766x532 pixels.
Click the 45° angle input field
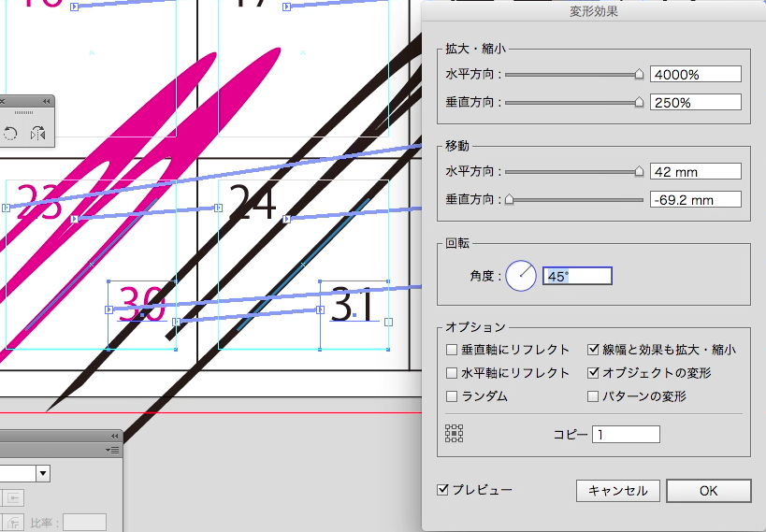[x=577, y=276]
